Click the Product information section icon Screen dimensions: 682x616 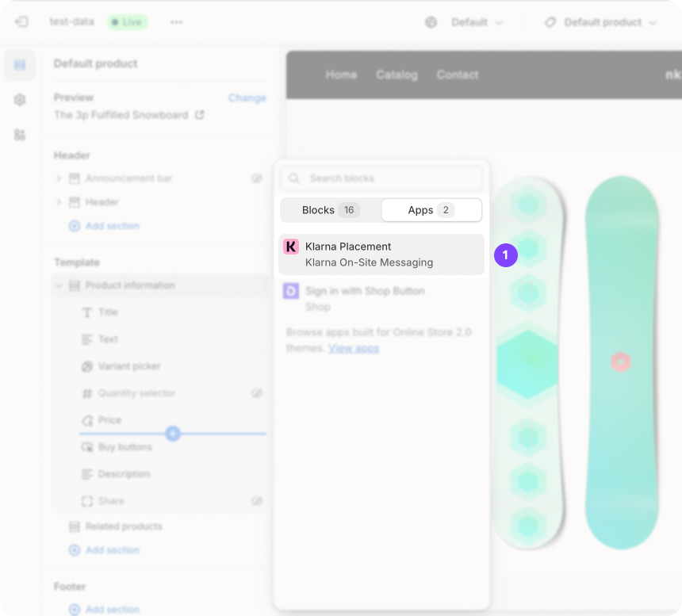coord(75,285)
